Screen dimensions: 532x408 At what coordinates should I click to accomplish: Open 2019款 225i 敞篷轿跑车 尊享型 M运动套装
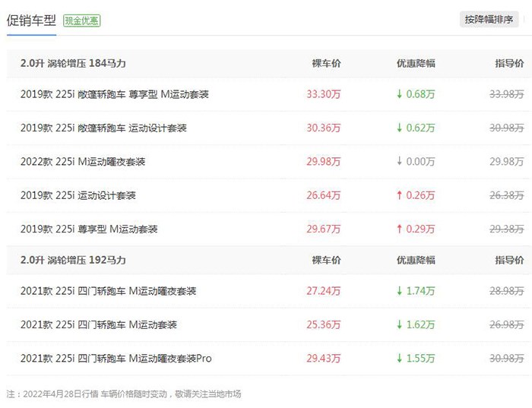(x=114, y=94)
